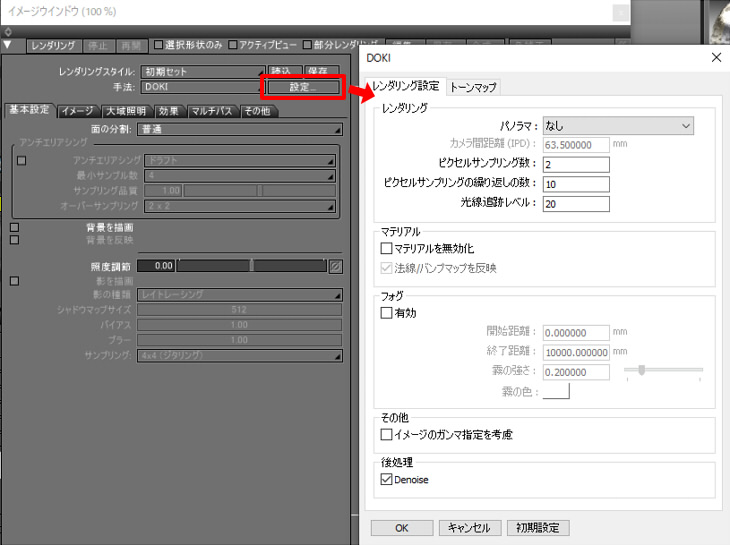Click the ピクセルサンプリングの繰り返しの数 field
Image resolution: width=730 pixels, height=545 pixels.
tap(576, 184)
